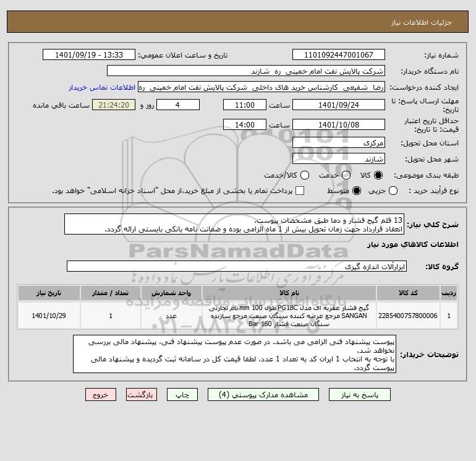Click the price validity date 1401/10/08
The width and height of the screenshot is (476, 461).
pos(339,124)
